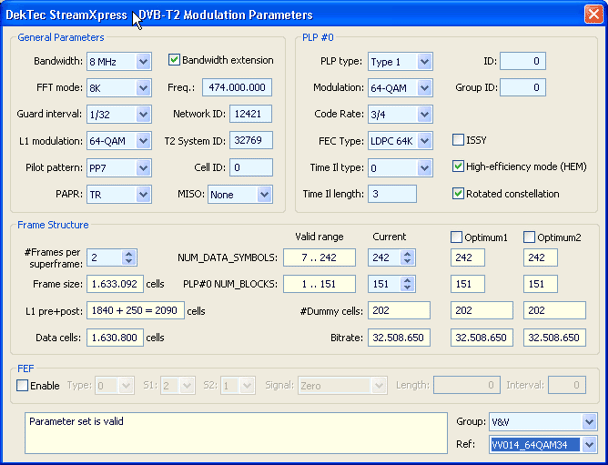Image resolution: width=608 pixels, height=465 pixels.
Task: Check the Optimum2 checkbox
Action: (x=529, y=237)
